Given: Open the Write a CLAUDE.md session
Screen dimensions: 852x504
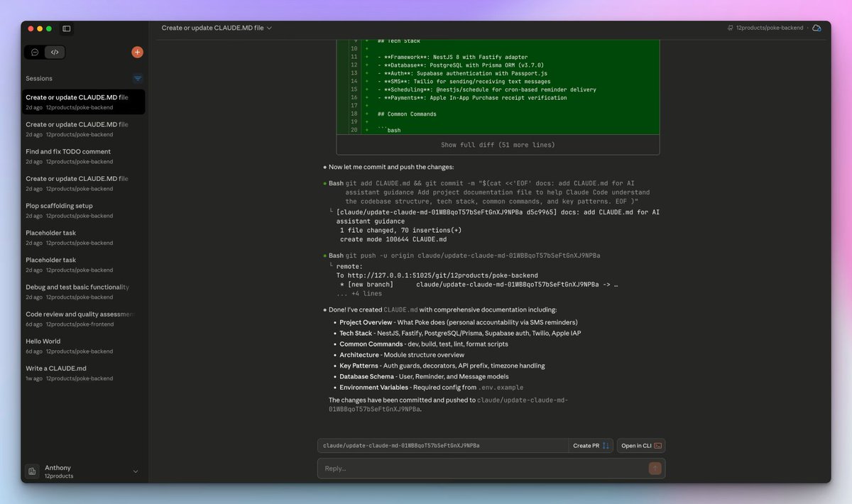Looking at the screenshot, I should click(x=84, y=373).
